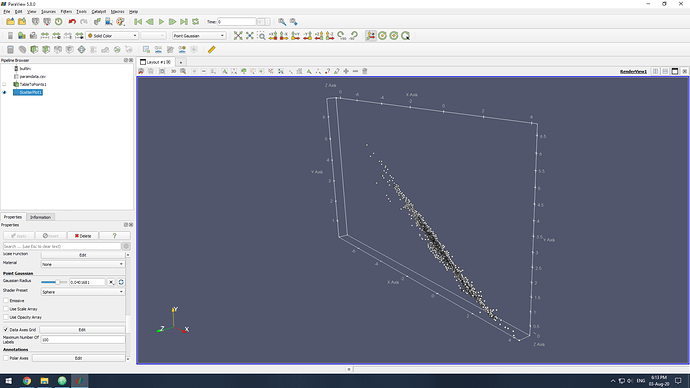Uncheck the Data Axes Grid checkbox
690x388 pixels.
click(6, 329)
